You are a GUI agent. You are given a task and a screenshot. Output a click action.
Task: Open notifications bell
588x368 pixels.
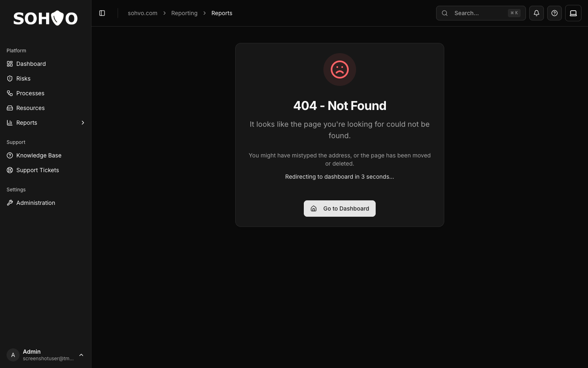point(537,13)
